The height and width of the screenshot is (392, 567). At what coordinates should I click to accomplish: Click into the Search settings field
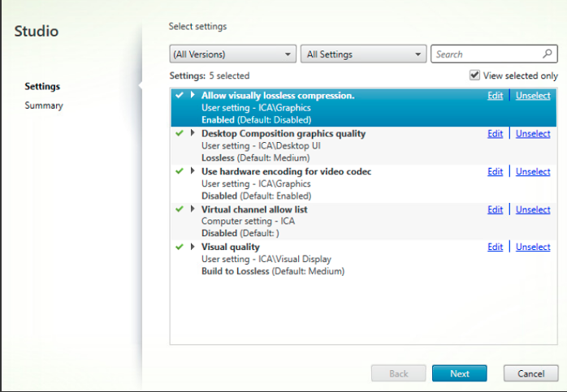pyautogui.click(x=486, y=54)
